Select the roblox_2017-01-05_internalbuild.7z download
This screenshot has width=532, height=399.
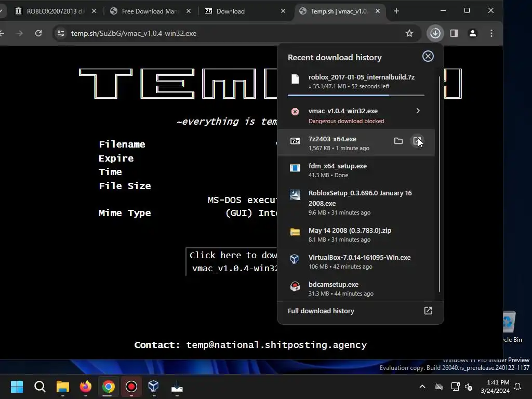(356, 82)
